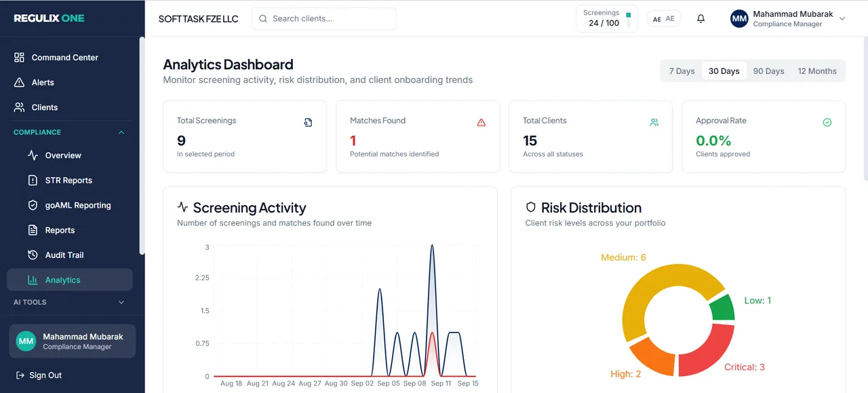868x393 pixels.
Task: Select the 12 Months time range
Action: [x=817, y=71]
